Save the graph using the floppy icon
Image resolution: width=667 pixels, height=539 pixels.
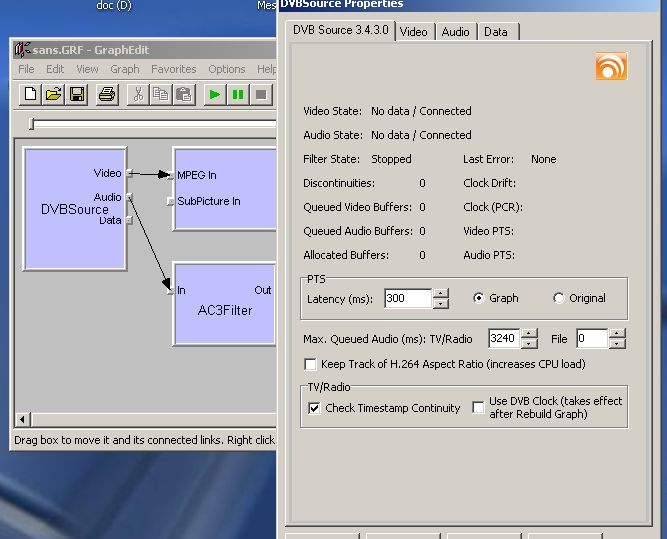point(77,94)
